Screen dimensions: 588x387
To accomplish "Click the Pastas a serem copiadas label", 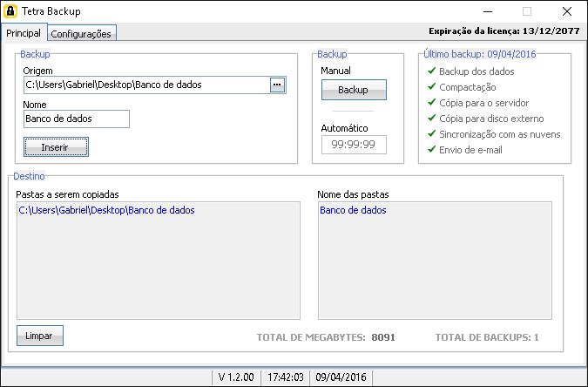I will tap(67, 194).
